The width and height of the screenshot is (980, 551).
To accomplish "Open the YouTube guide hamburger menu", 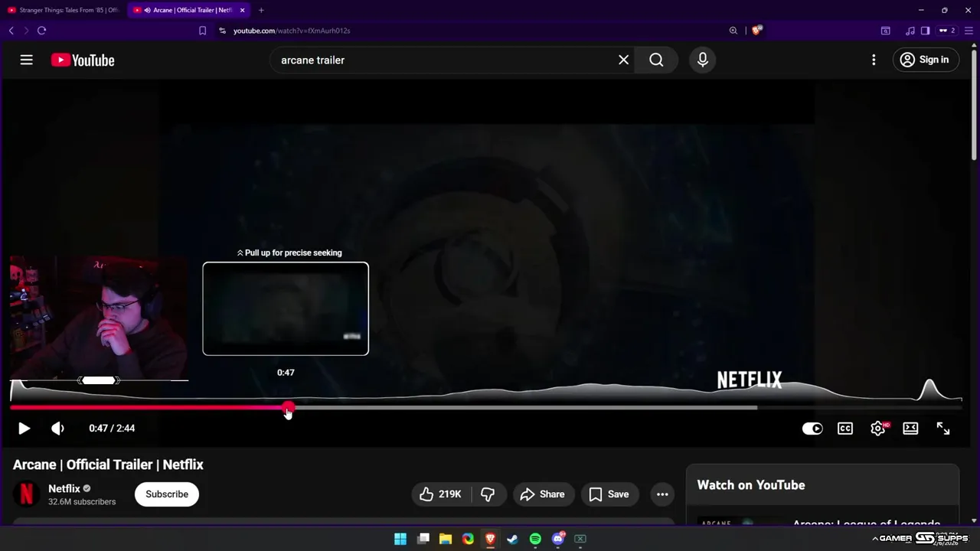I will click(27, 60).
